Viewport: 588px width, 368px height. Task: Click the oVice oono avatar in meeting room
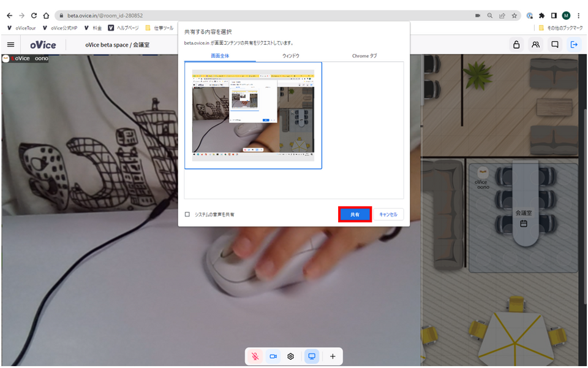pos(483,173)
